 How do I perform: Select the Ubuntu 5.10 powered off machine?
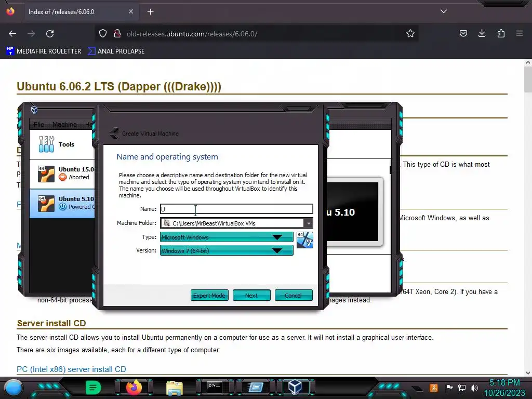coord(62,203)
